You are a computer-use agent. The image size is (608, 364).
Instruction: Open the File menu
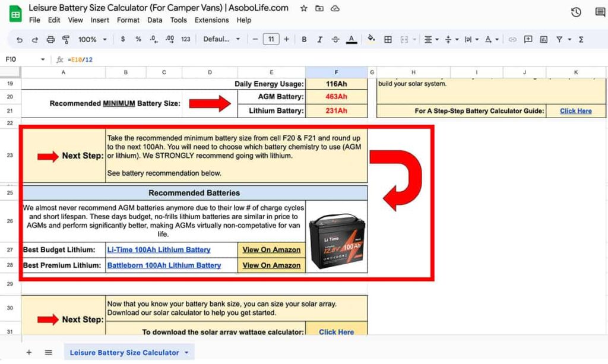click(x=34, y=20)
